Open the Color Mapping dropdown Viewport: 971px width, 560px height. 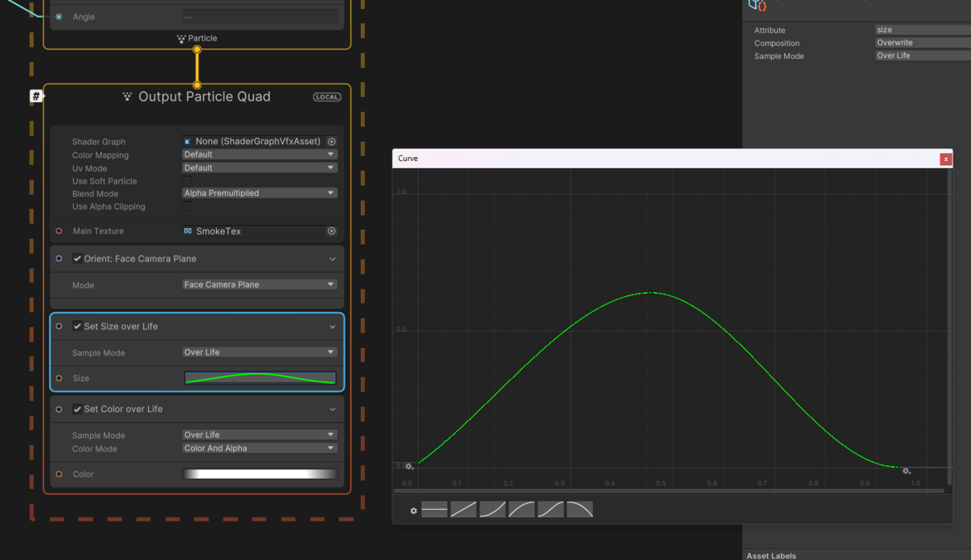[260, 155]
